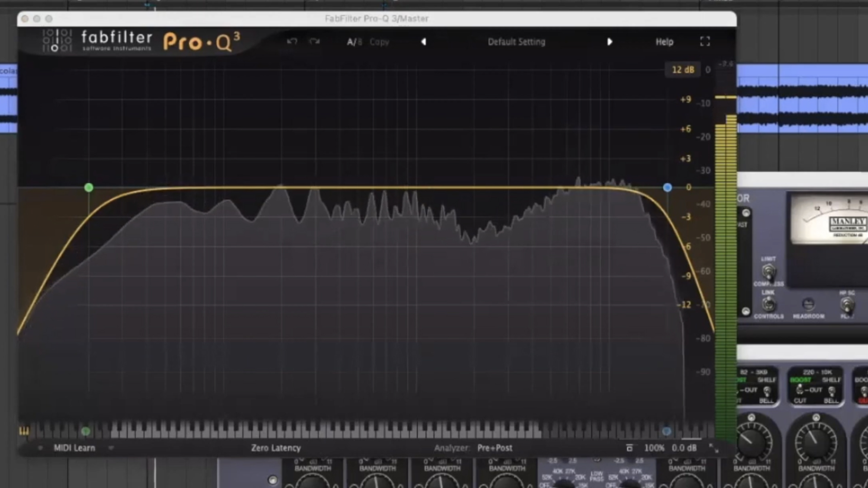The height and width of the screenshot is (488, 868).
Task: Go to the previous preset arrow
Action: click(x=424, y=42)
